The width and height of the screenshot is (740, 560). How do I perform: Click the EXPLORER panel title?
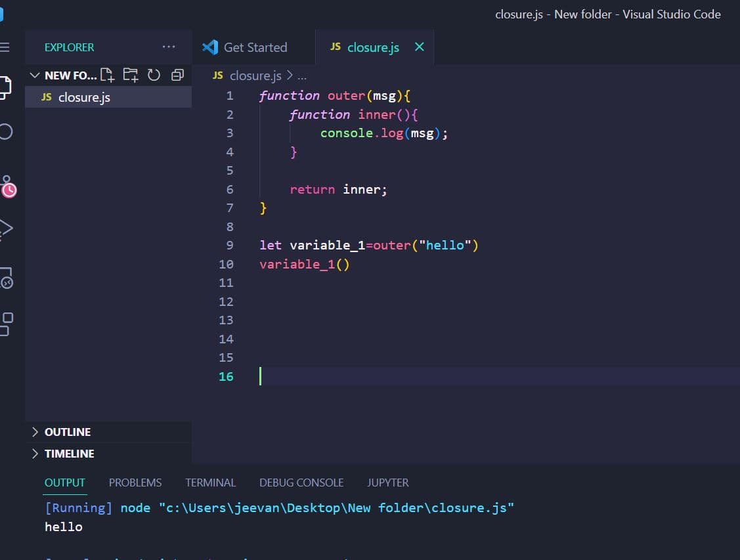[x=70, y=47]
